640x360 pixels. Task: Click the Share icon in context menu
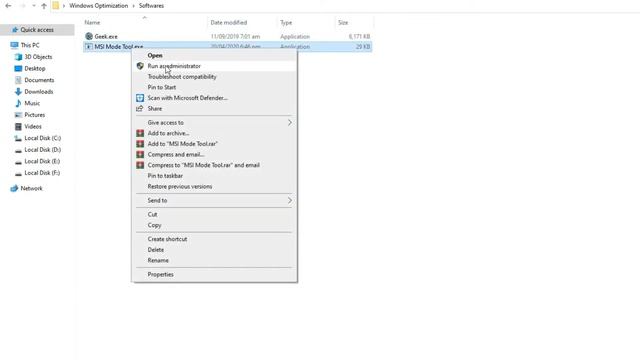pos(140,108)
